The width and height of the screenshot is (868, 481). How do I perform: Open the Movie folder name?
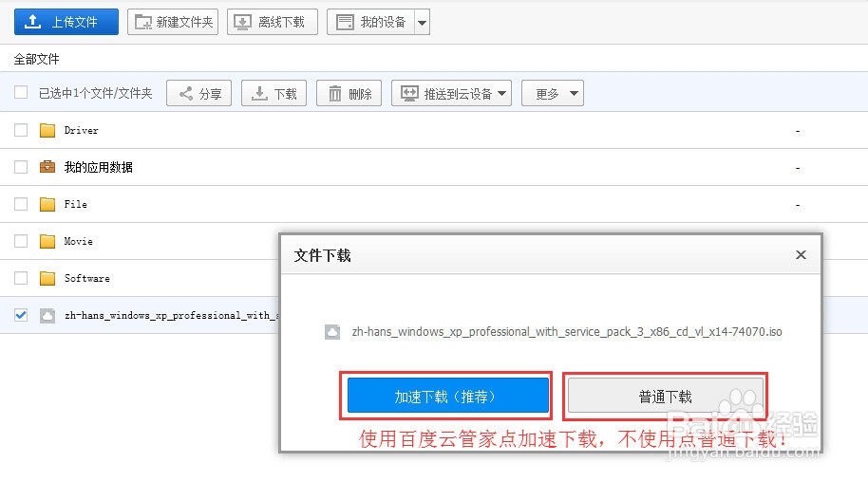click(x=79, y=241)
